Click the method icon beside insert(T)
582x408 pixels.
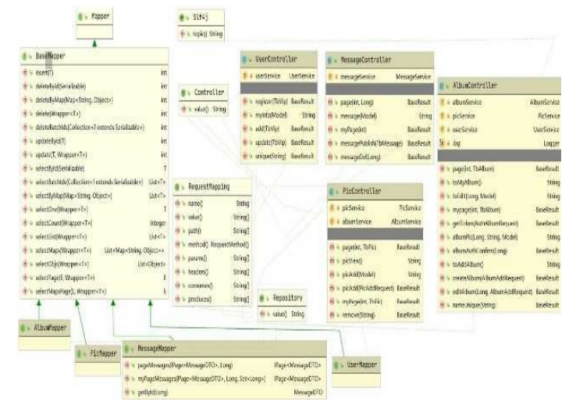(x=25, y=73)
